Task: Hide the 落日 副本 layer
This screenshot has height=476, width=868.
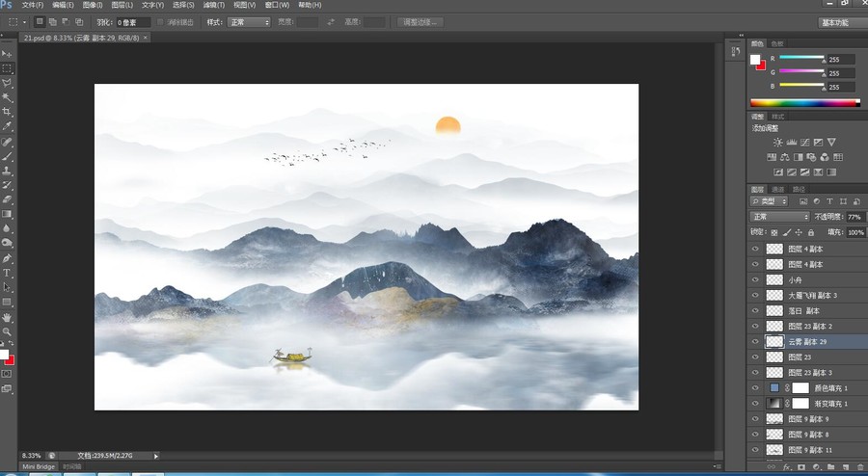Action: click(755, 310)
